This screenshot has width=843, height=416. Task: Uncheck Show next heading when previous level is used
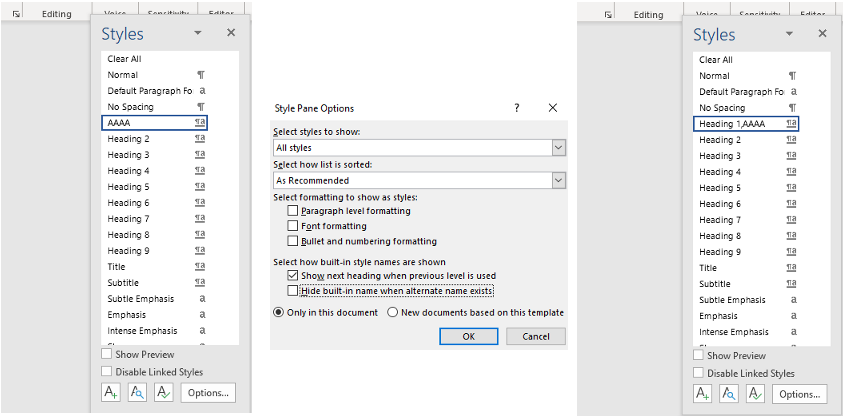(292, 275)
